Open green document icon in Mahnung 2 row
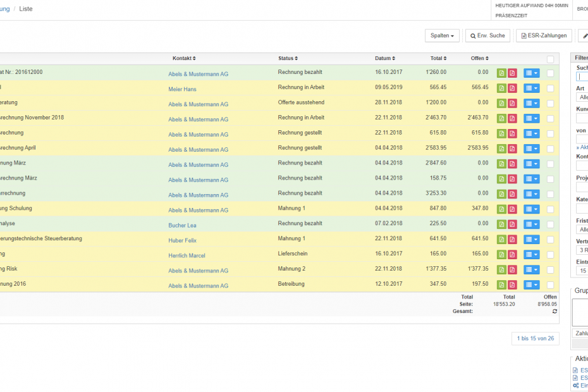 [x=501, y=270]
